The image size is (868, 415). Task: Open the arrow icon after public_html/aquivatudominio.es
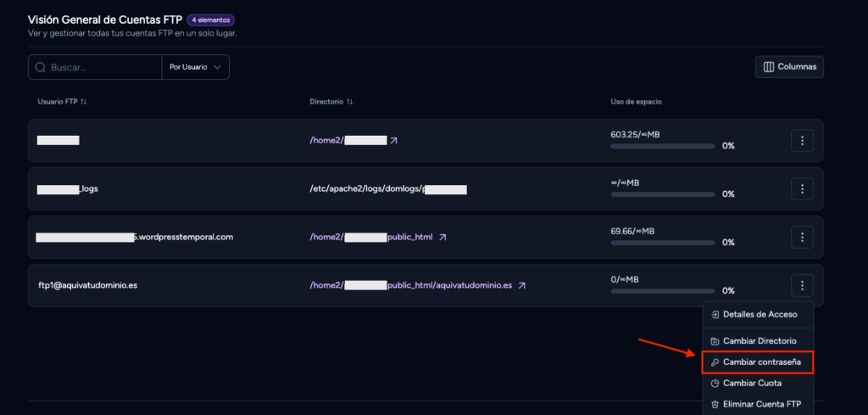(521, 286)
